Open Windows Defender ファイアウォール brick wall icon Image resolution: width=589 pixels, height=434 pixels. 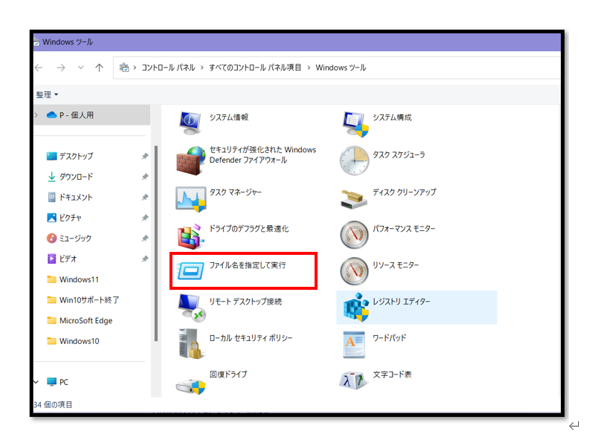tap(191, 161)
